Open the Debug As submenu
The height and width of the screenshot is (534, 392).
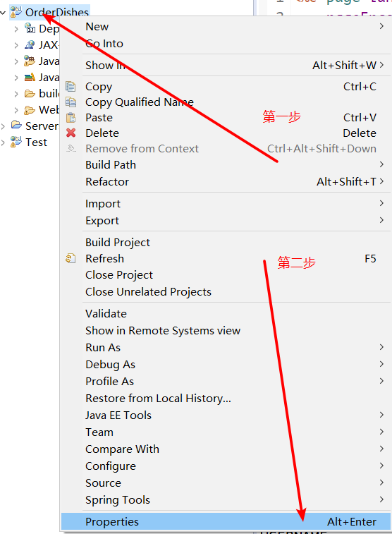pyautogui.click(x=225, y=365)
